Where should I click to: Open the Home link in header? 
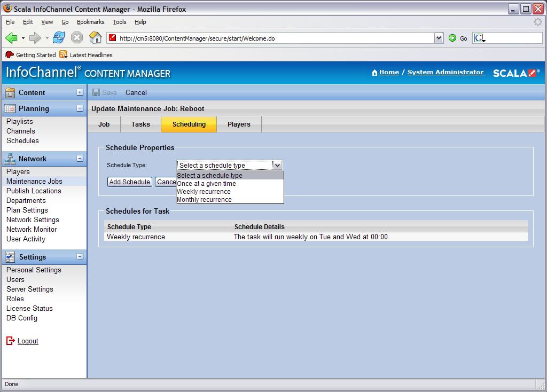click(x=389, y=72)
